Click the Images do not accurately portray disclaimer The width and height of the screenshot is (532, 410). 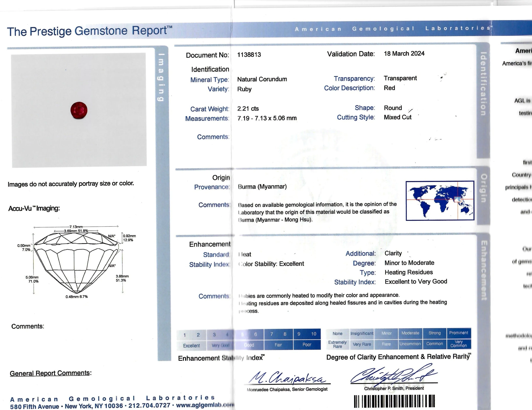point(71,184)
